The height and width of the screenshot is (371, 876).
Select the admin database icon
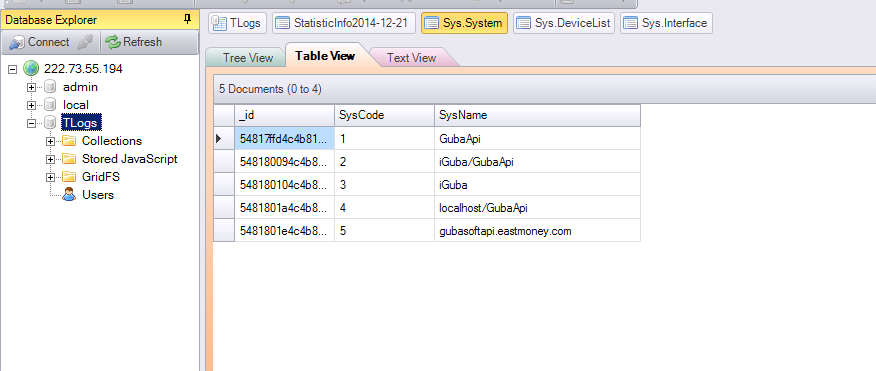[50, 87]
